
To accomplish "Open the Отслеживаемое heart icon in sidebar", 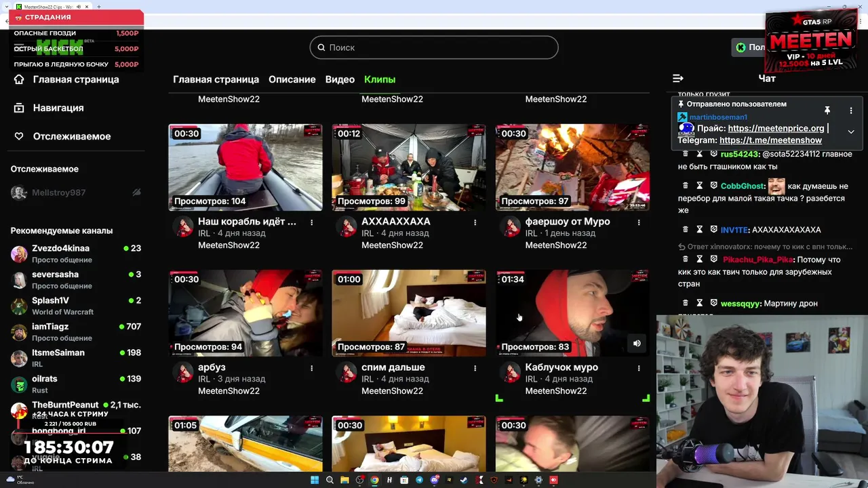I will (x=19, y=136).
